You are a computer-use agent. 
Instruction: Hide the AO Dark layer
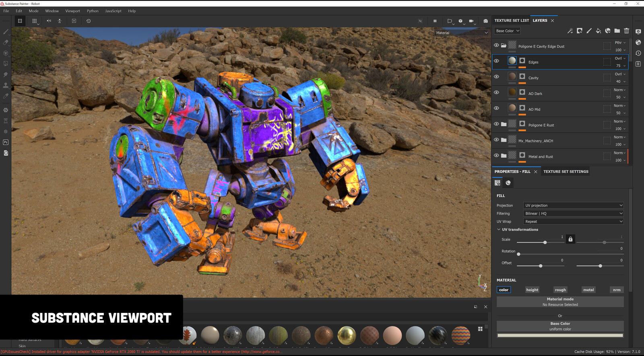click(496, 92)
